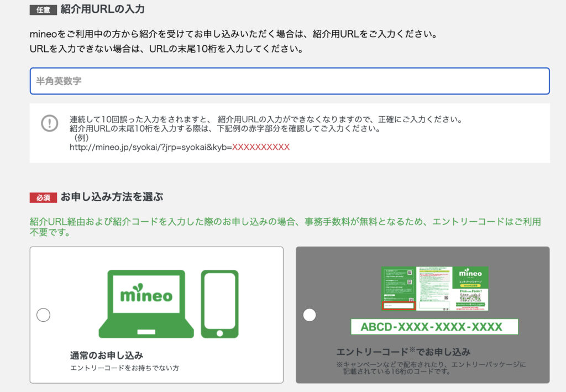Click the URLの末尾10桁 instruction line
This screenshot has width=566, height=392.
167,49
